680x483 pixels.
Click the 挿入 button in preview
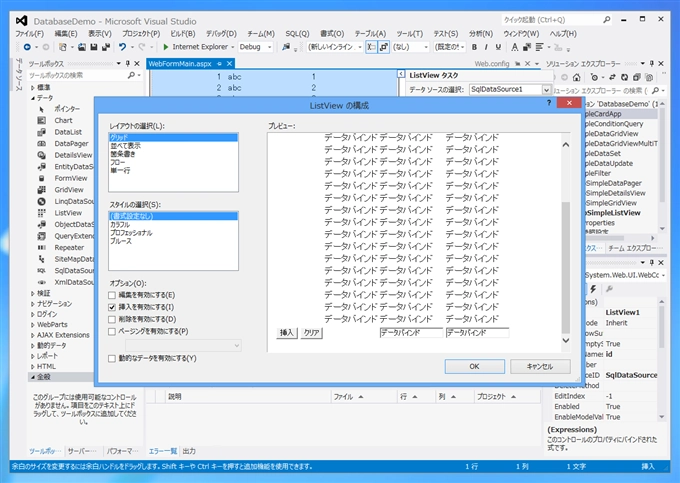click(x=287, y=333)
